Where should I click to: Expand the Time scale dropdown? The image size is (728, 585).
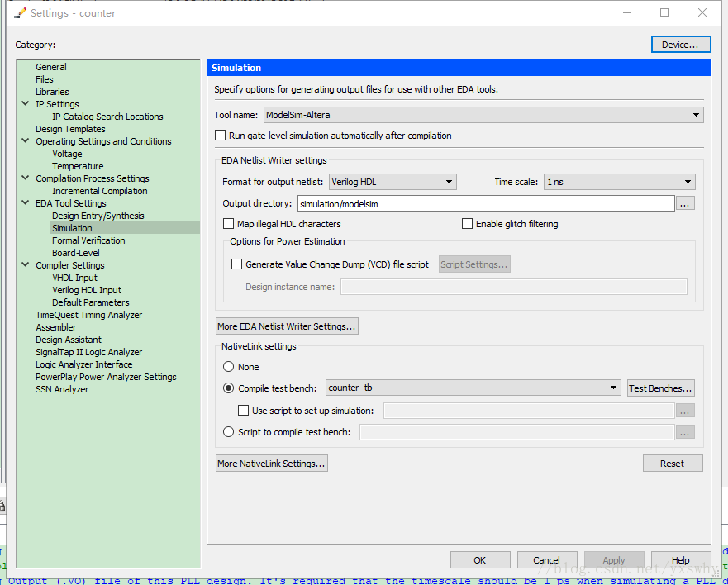[619, 182]
